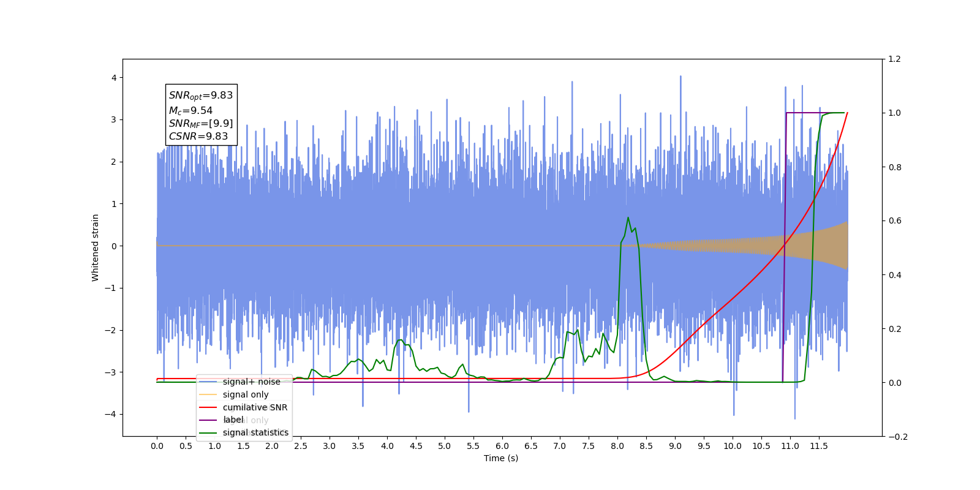Image resolution: width=980 pixels, height=490 pixels.
Task: Click the green legend line for signal statistics
Action: tap(208, 432)
